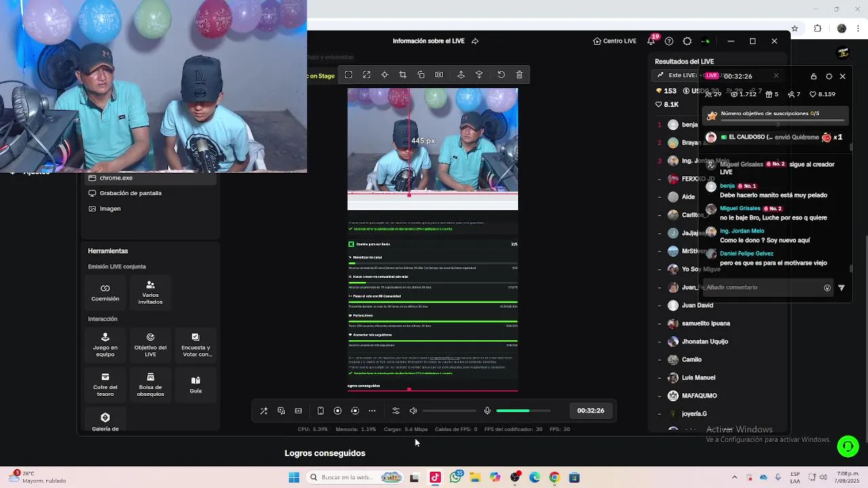
Task: Move source layer down
Action: [x=479, y=75]
